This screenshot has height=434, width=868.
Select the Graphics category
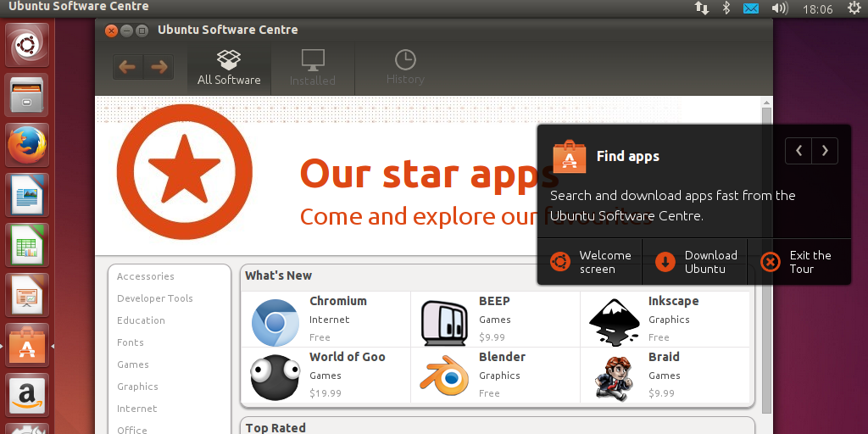pyautogui.click(x=138, y=387)
